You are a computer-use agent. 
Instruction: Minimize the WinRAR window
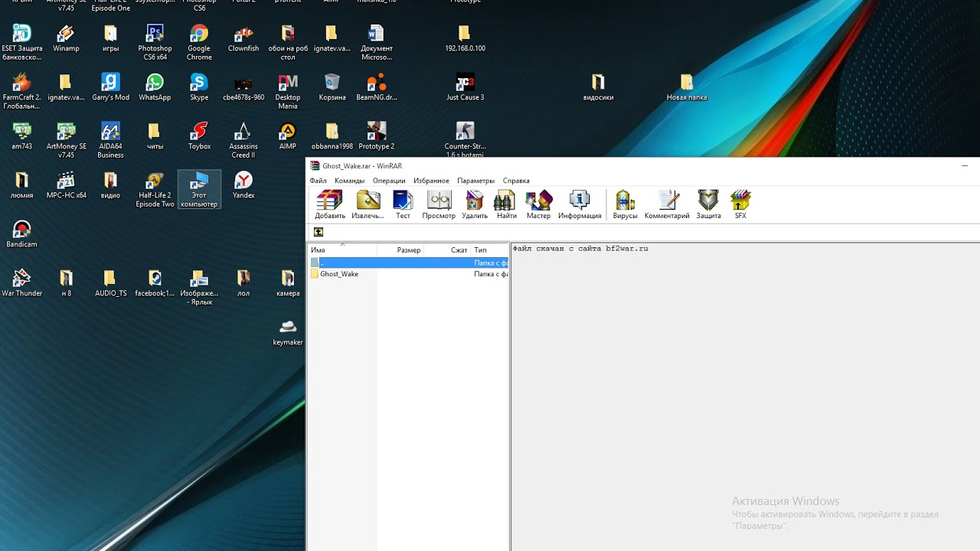point(965,165)
